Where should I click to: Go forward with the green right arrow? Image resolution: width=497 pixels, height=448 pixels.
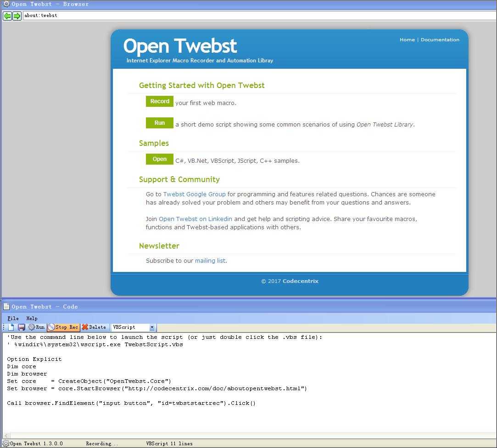pos(17,16)
